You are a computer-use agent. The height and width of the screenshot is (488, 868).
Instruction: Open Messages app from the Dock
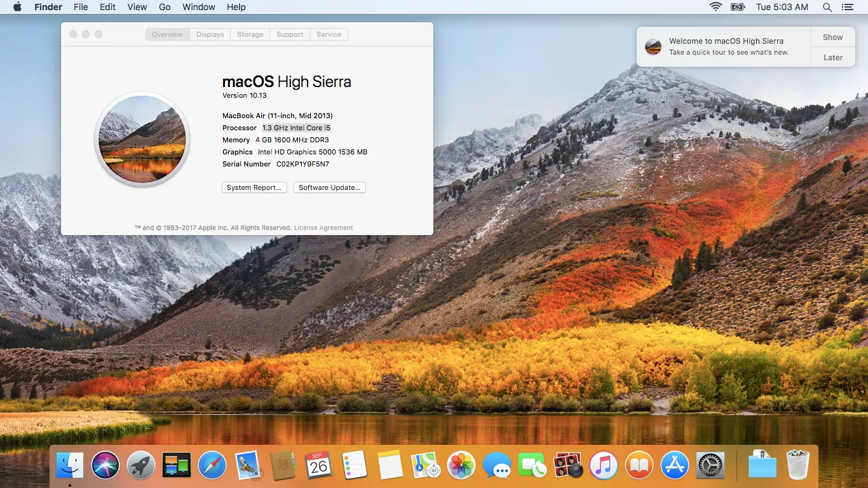[x=497, y=466]
